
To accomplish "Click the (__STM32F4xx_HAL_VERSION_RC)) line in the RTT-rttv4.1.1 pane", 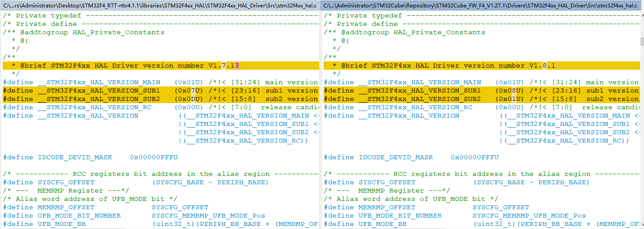I will [x=243, y=141].
